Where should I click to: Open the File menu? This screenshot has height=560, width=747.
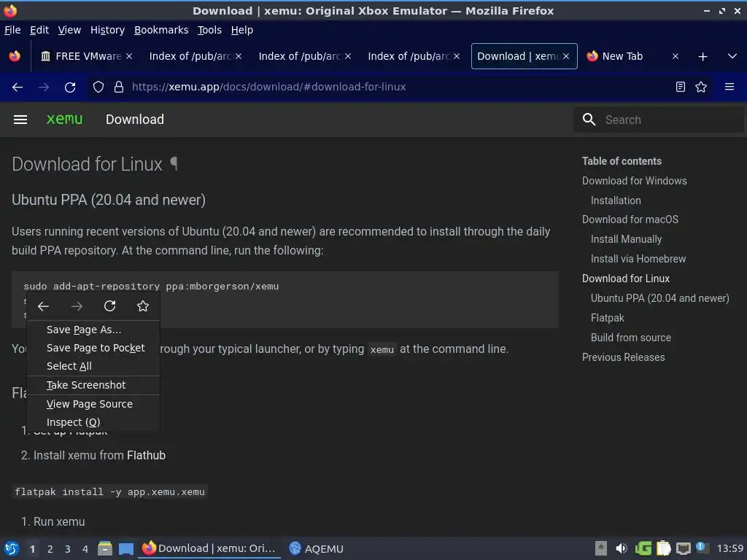click(12, 30)
